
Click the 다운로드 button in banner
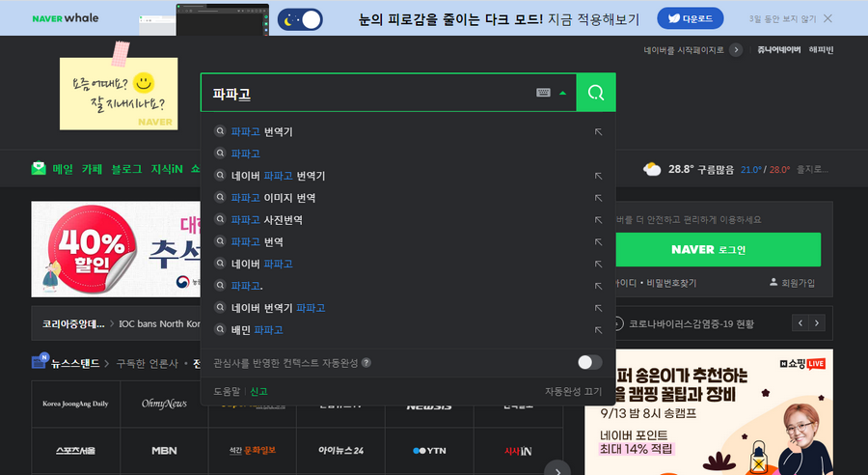(690, 18)
